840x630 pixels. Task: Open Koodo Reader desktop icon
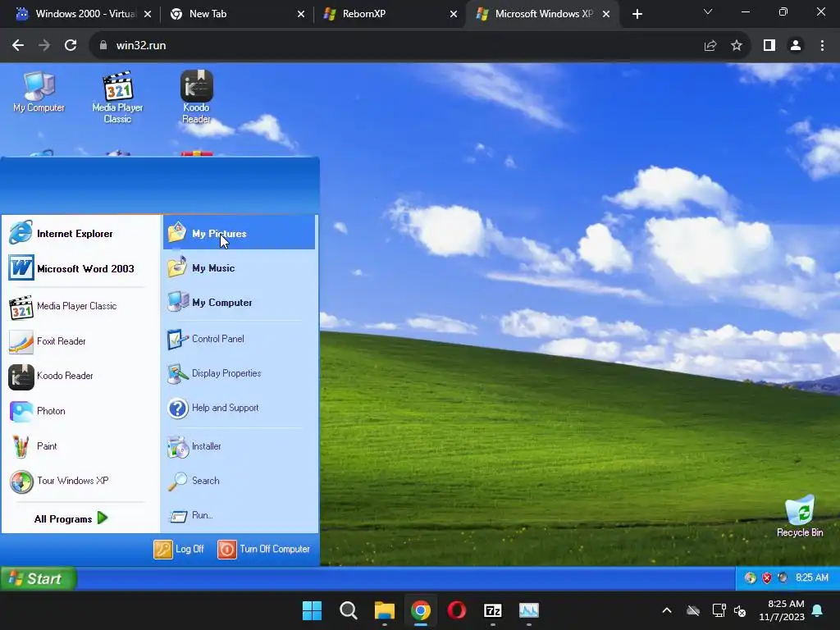point(196,98)
